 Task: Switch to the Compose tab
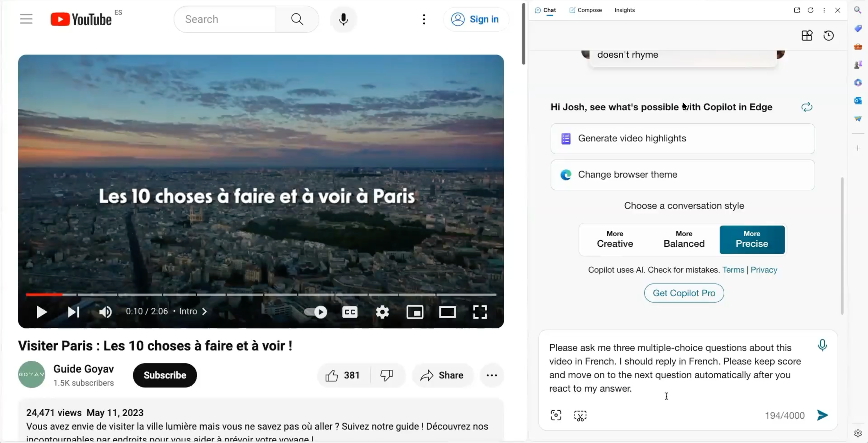(585, 10)
